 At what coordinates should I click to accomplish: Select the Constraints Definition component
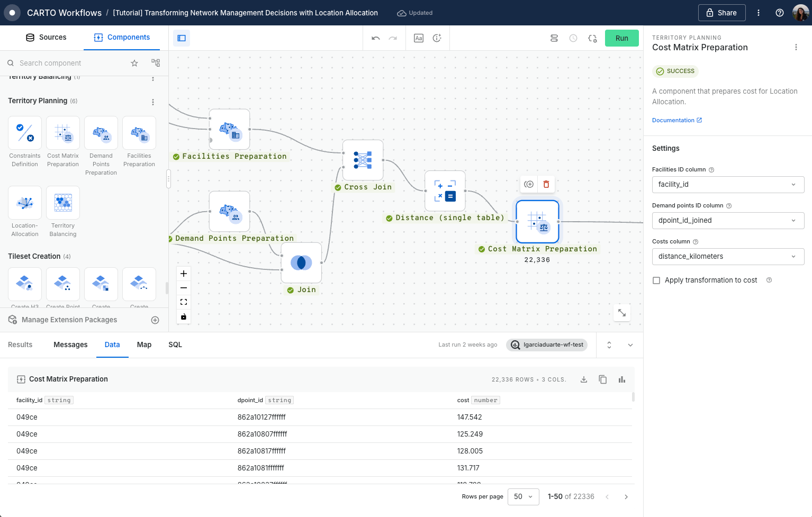(x=25, y=133)
